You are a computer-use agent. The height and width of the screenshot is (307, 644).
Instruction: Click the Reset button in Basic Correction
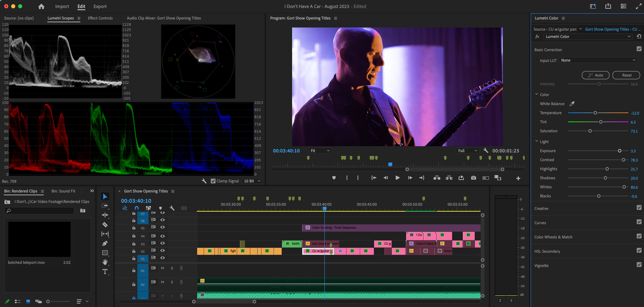(x=626, y=75)
